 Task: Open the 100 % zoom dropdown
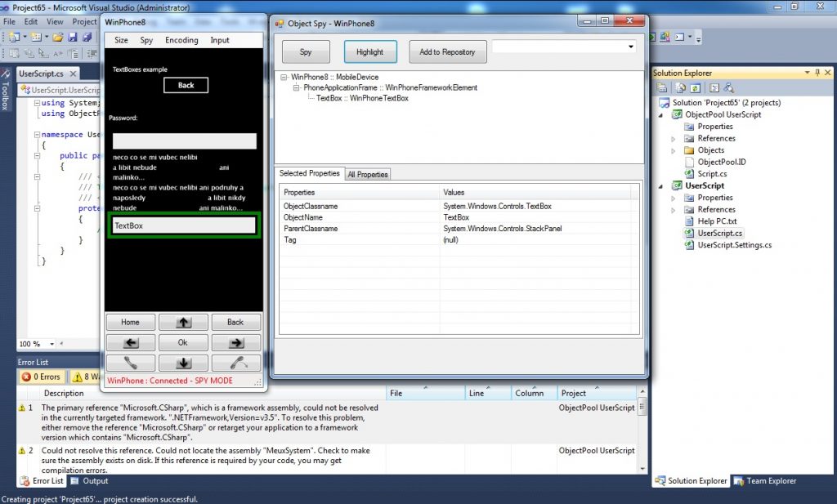pyautogui.click(x=51, y=344)
